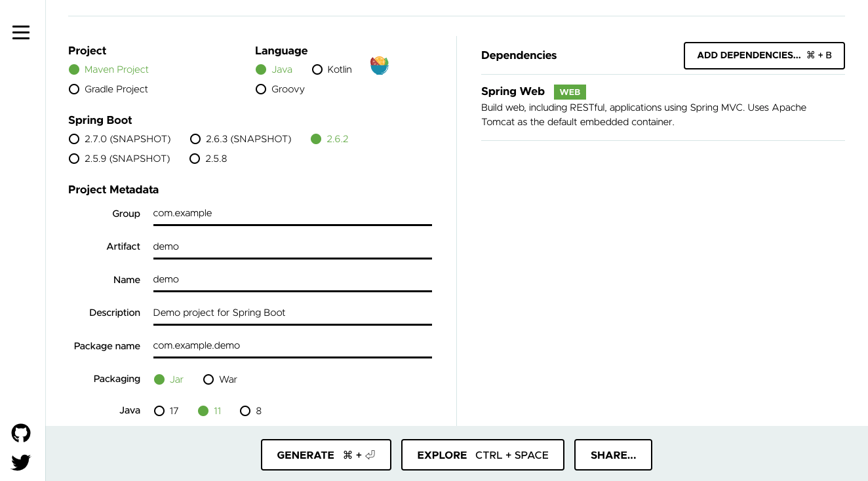Viewport: 868px width, 481px height.
Task: Choose Kotlin as the language
Action: coord(332,69)
